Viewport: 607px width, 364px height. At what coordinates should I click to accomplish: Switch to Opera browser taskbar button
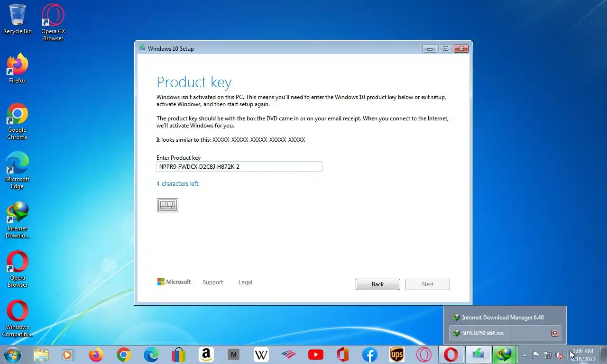click(x=451, y=355)
